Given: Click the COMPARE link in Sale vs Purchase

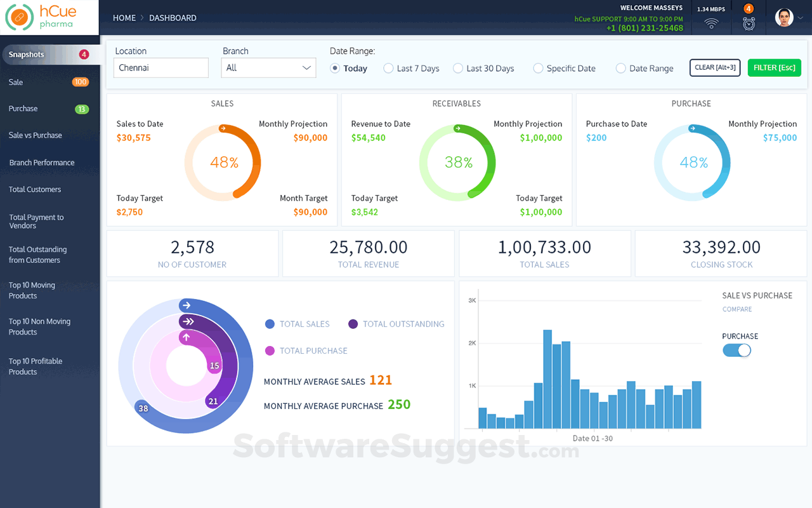Looking at the screenshot, I should (737, 309).
